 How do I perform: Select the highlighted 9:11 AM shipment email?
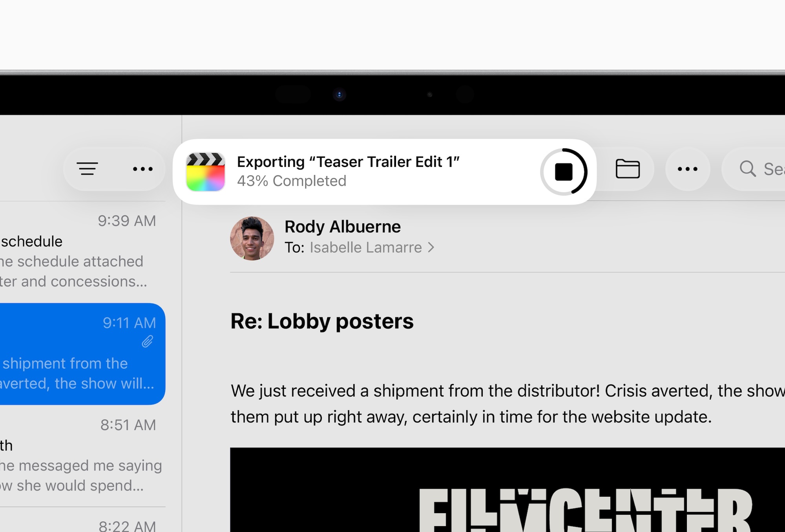click(x=82, y=354)
